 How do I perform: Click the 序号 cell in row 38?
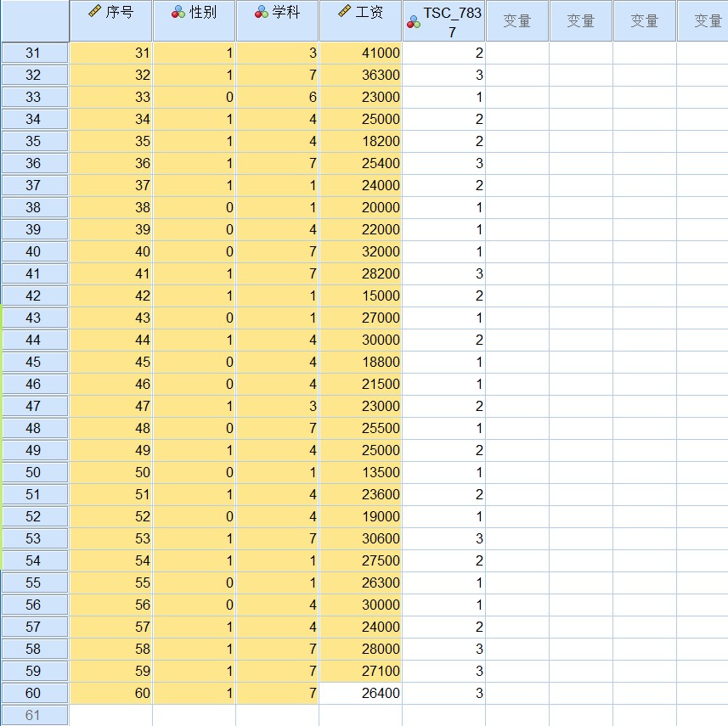[x=111, y=207]
